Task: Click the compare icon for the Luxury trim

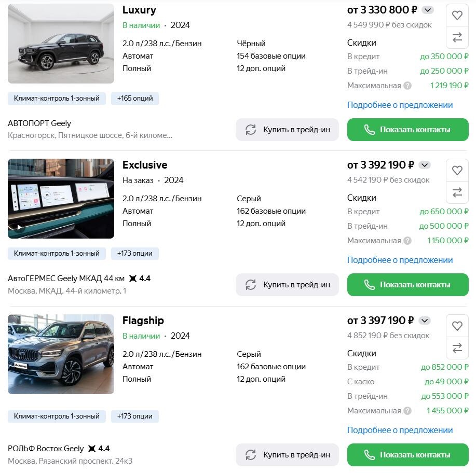Action: click(457, 37)
